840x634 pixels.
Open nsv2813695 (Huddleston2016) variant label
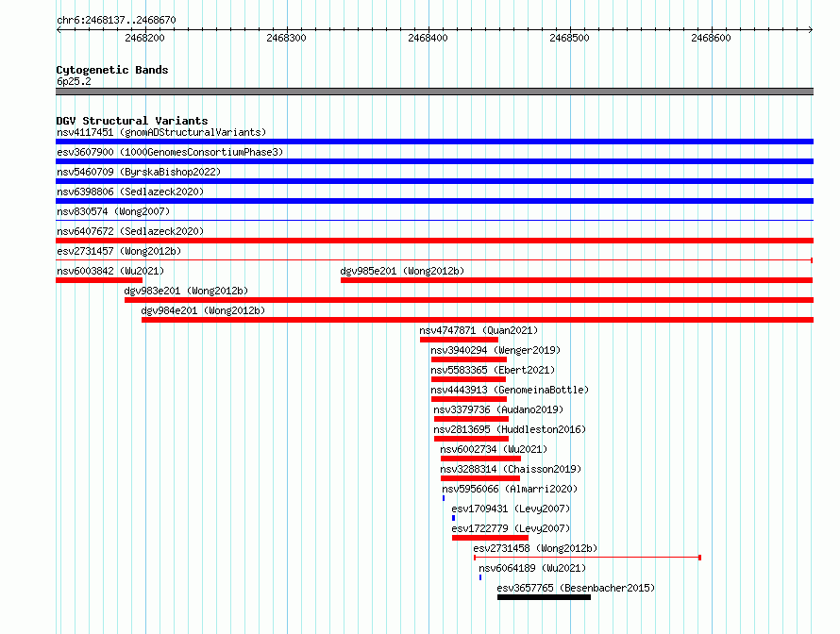510,429
